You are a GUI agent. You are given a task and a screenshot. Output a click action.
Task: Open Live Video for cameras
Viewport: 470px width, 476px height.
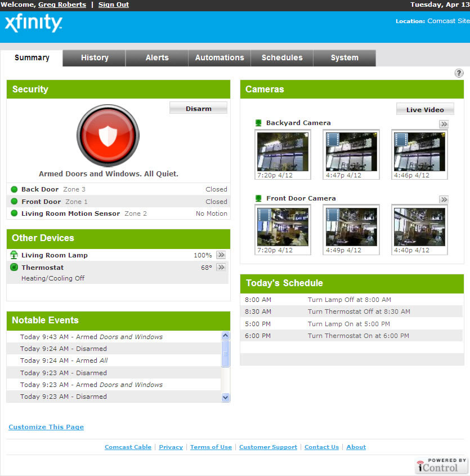tap(425, 109)
